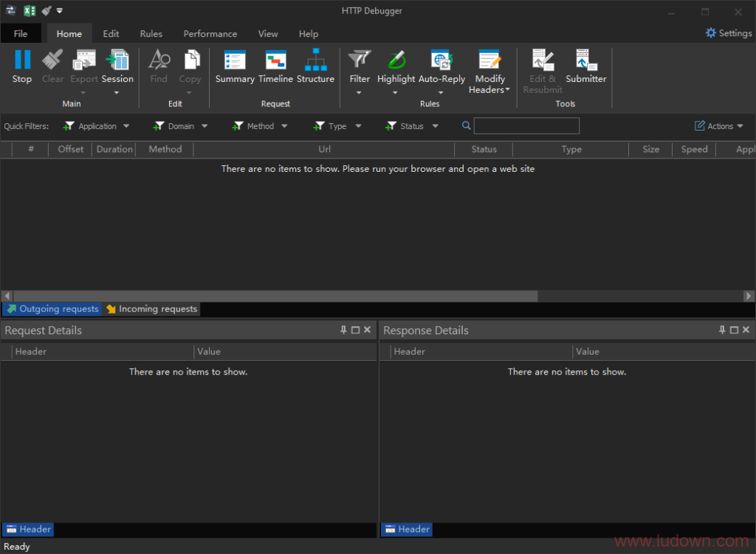Expand the Filter dropdown arrow
Image resolution: width=756 pixels, height=554 pixels.
point(359,92)
